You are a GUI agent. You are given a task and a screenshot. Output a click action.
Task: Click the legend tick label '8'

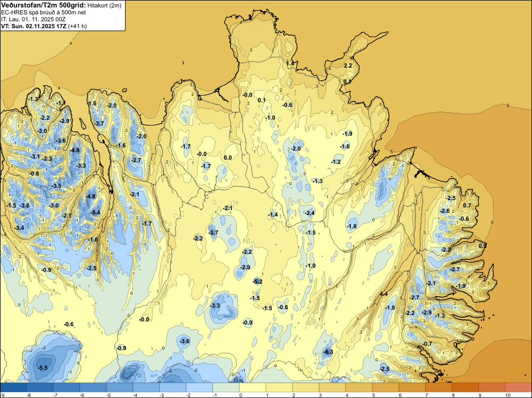click(453, 395)
